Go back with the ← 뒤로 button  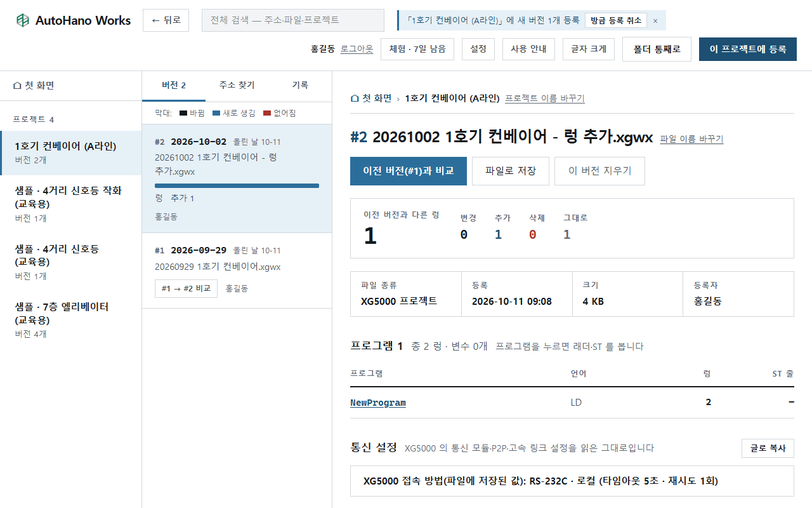[166, 20]
